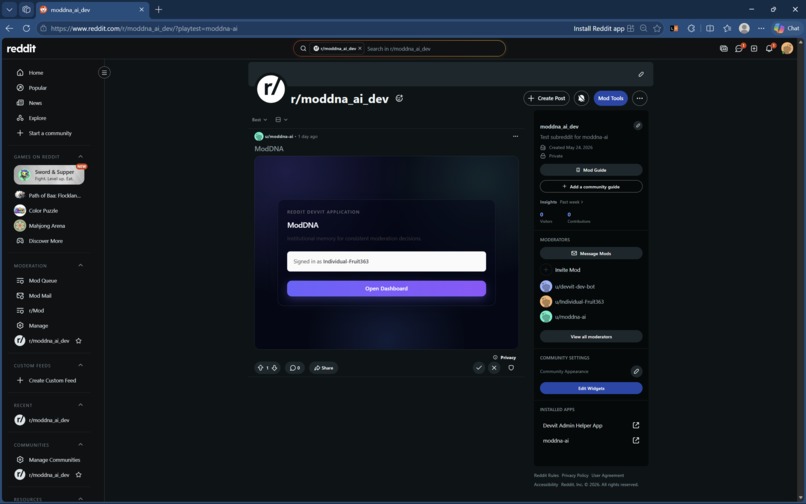
Task: Open Mod Queue
Action: [43, 281]
